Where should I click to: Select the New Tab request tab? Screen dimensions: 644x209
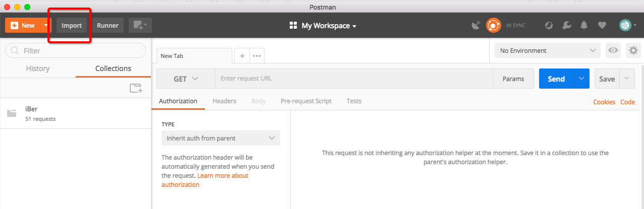pyautogui.click(x=194, y=56)
